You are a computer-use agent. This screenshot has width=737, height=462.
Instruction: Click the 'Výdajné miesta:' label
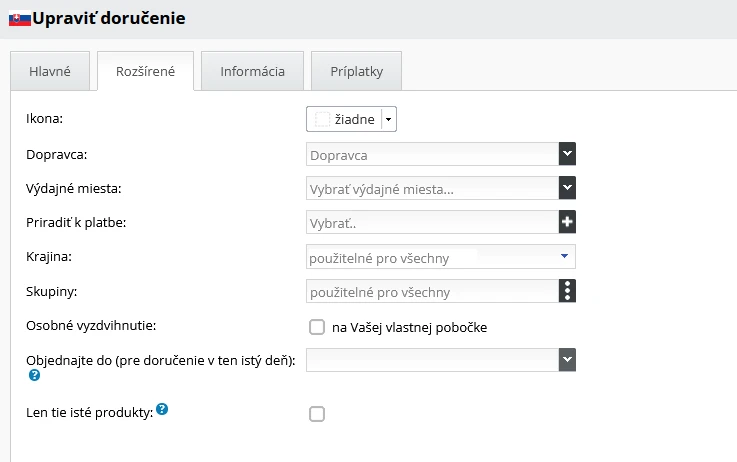pyautogui.click(x=74, y=188)
